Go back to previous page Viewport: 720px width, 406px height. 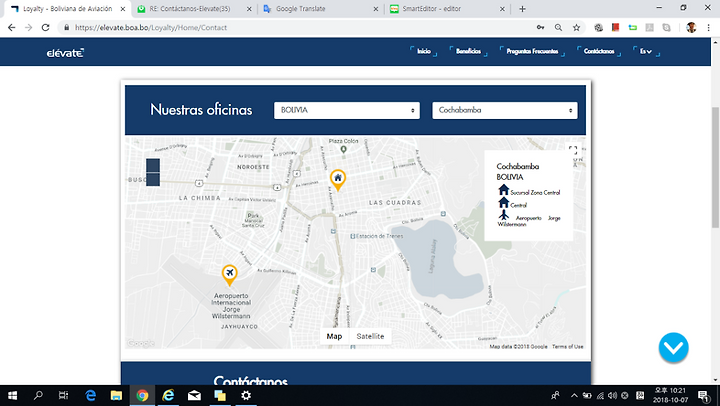coord(11,28)
